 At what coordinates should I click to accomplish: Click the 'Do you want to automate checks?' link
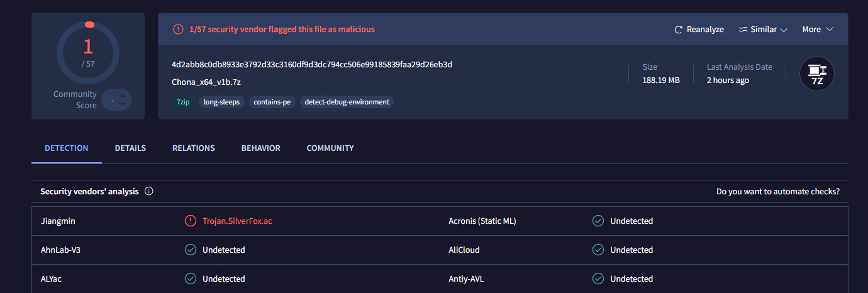[777, 192]
